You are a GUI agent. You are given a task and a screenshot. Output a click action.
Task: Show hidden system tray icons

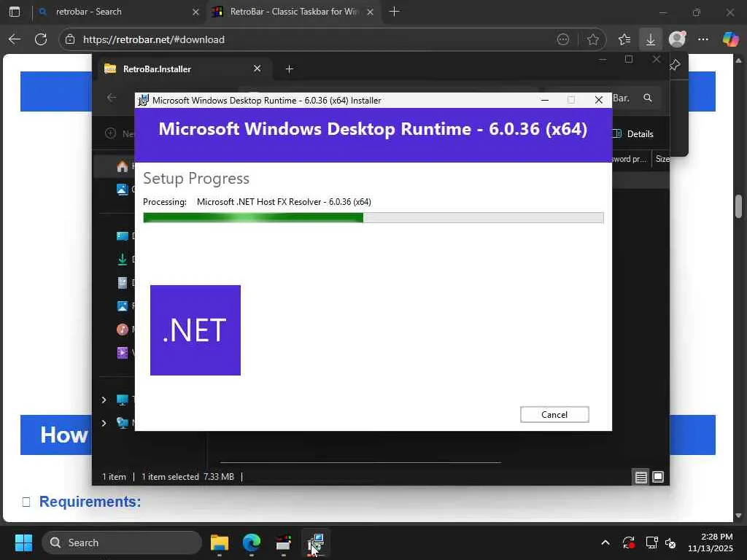tap(605, 542)
